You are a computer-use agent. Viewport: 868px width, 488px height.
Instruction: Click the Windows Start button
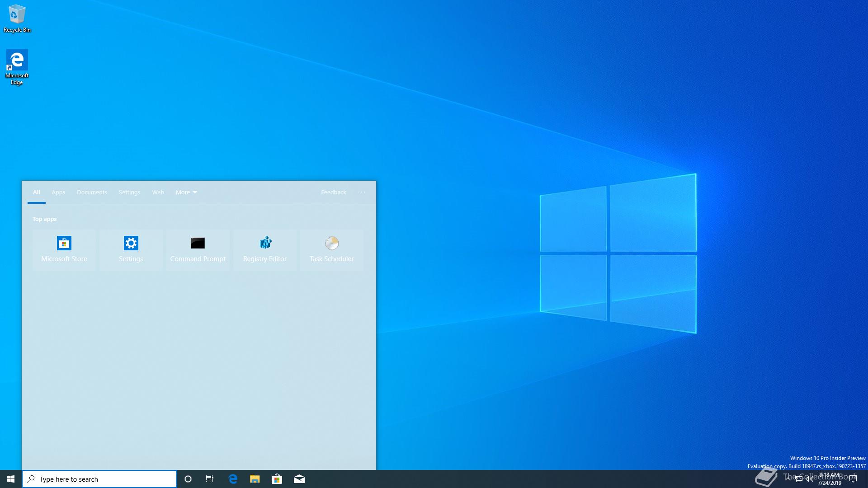pos(11,479)
